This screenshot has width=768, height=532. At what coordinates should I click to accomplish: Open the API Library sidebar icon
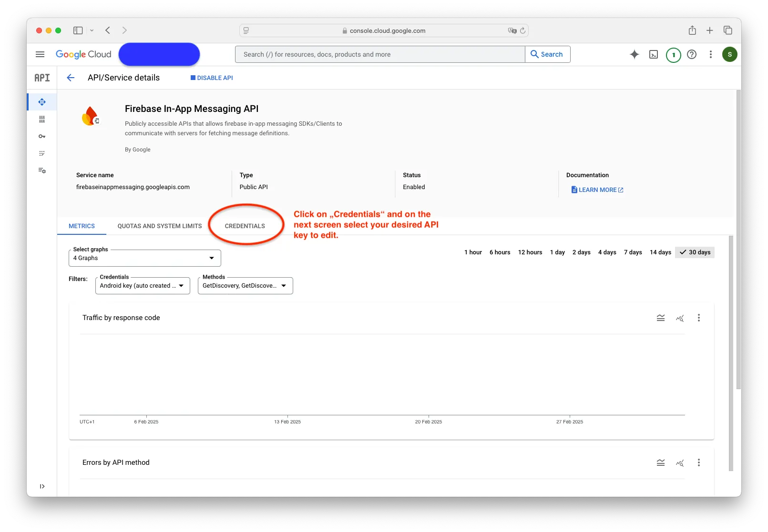42,119
